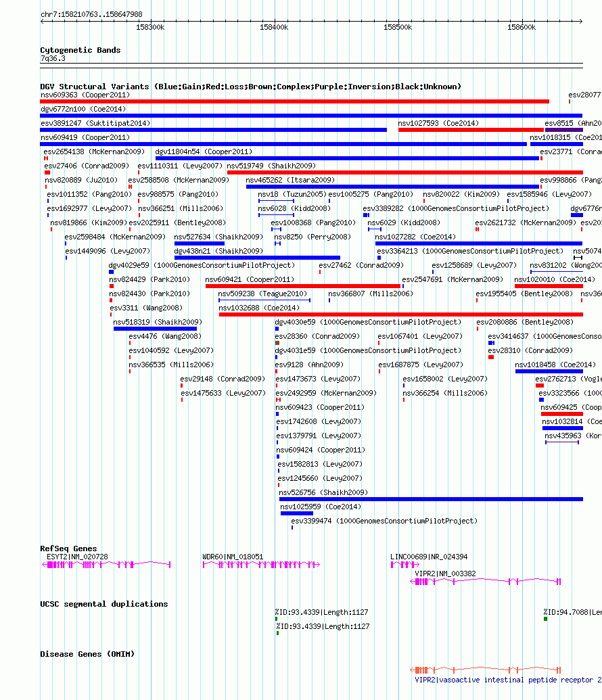Click esv1008368 (Pang2010) label
Screen dimensions: 602x700
tap(313, 223)
